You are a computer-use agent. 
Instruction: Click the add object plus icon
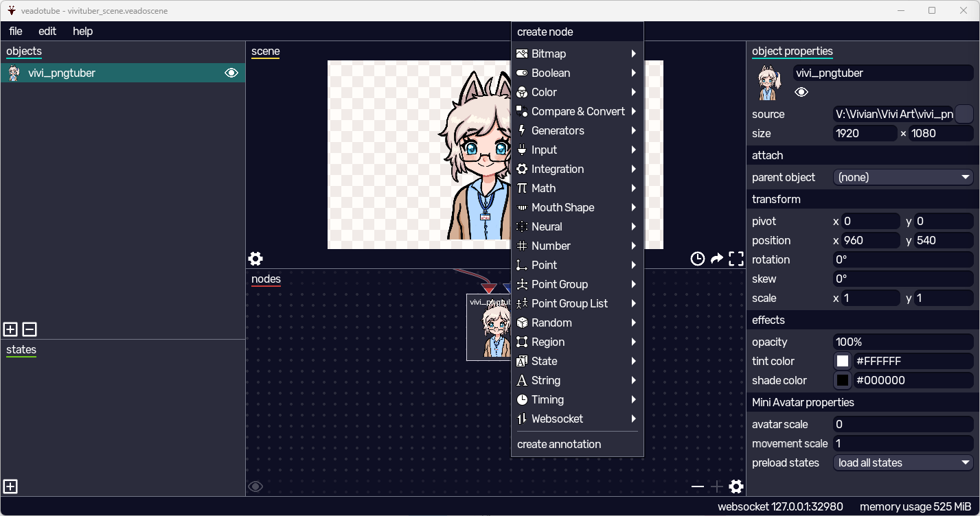click(10, 329)
